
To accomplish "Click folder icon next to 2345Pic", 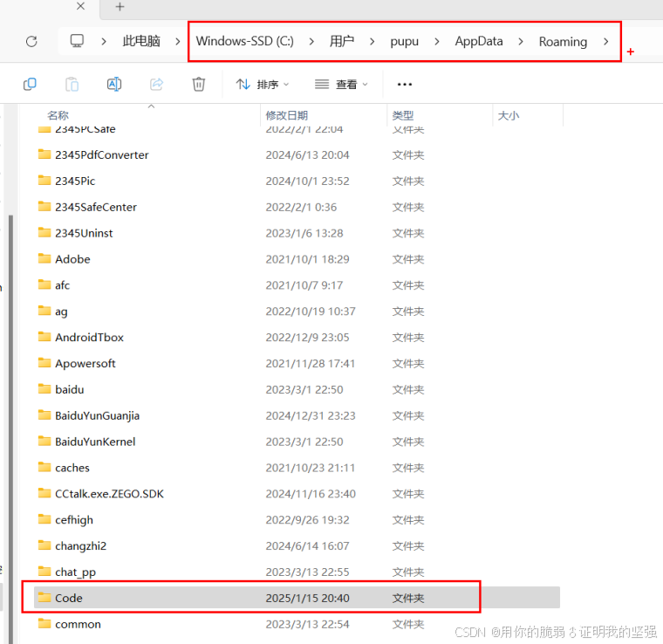I will tap(44, 180).
